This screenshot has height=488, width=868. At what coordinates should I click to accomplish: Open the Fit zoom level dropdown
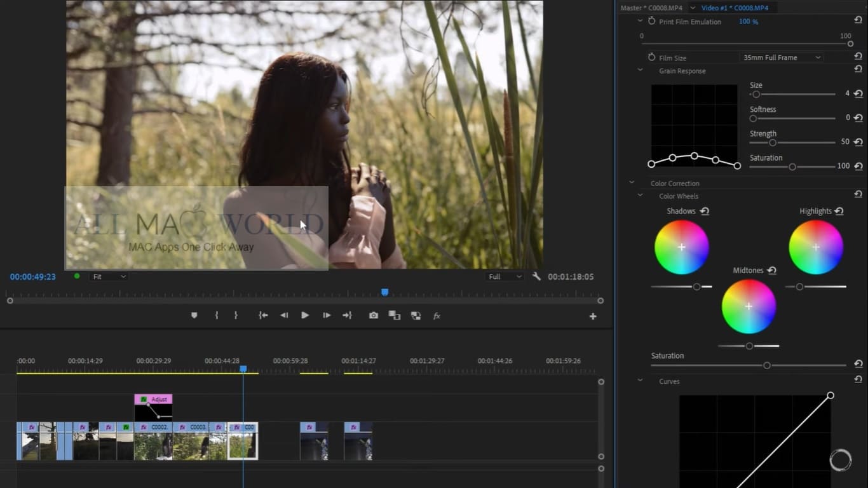[x=109, y=276]
